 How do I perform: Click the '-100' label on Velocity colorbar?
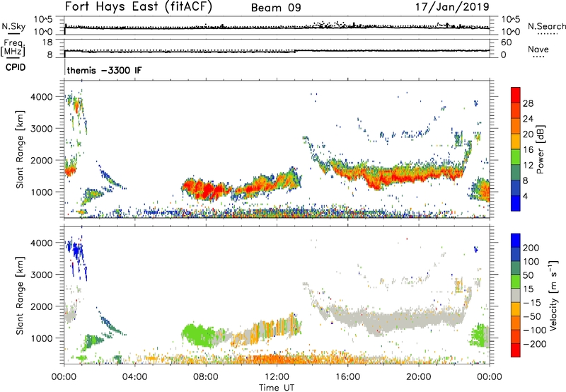point(535,330)
